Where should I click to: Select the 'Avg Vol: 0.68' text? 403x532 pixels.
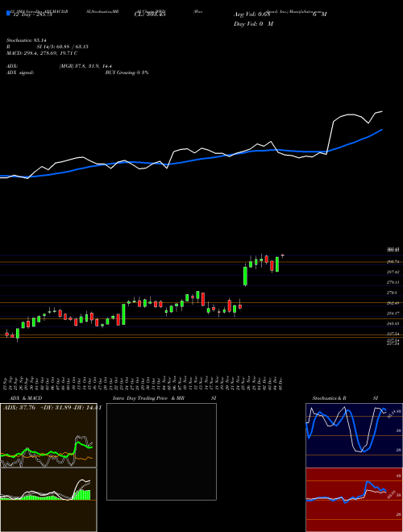251,15
